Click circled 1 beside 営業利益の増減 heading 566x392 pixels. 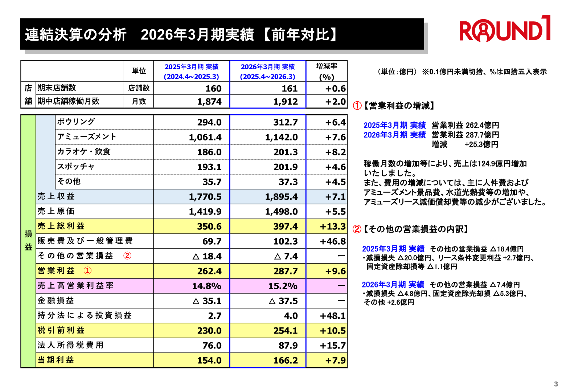click(357, 106)
